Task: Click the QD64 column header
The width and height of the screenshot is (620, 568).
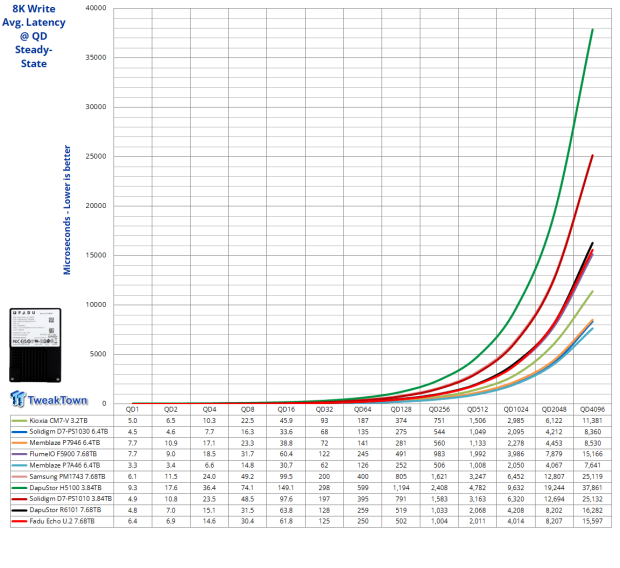Action: [x=363, y=409]
